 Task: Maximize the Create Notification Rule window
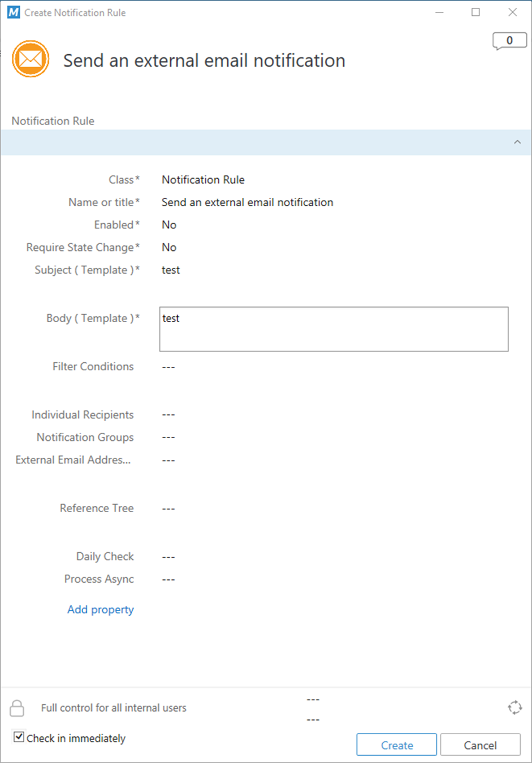pyautogui.click(x=475, y=12)
